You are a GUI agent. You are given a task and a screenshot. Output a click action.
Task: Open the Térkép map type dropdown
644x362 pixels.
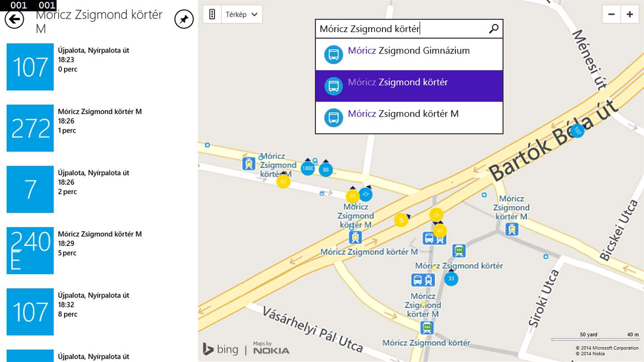(x=241, y=14)
